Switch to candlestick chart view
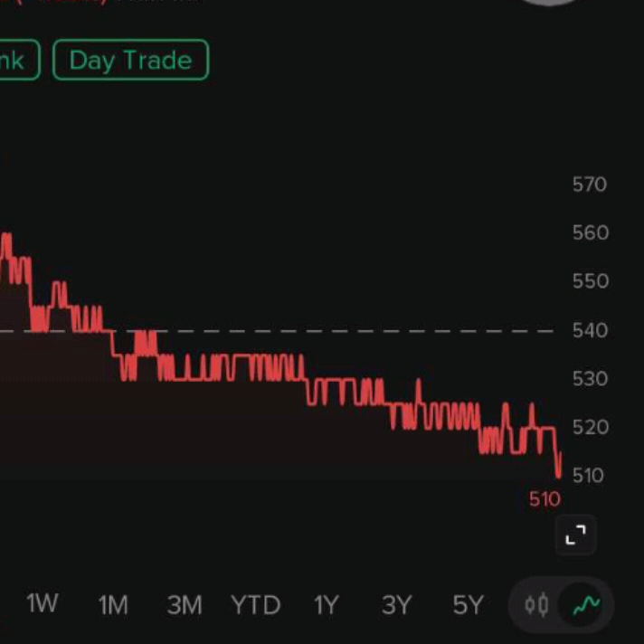Viewport: 644px width, 644px height. 536,604
